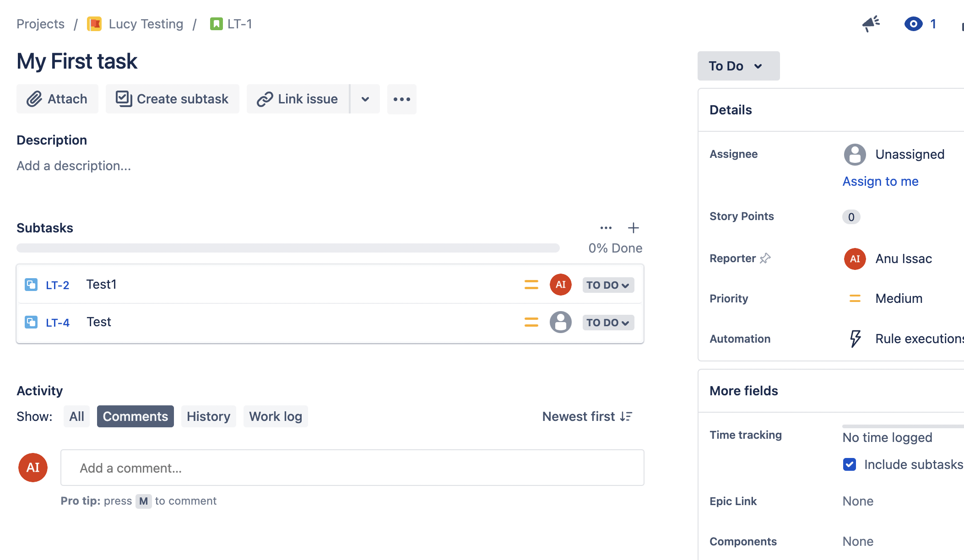Open the more actions ellipsis button
The width and height of the screenshot is (964, 560).
click(x=402, y=99)
